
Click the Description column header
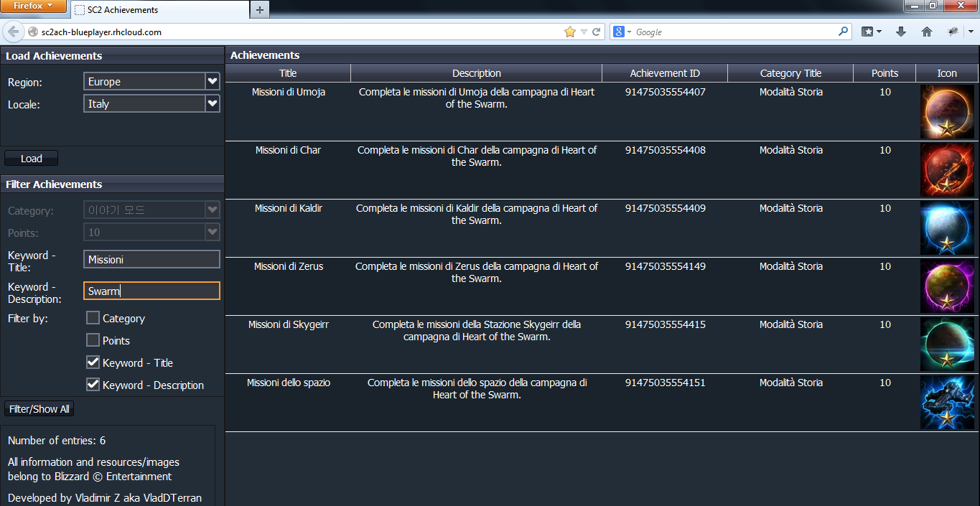click(477, 73)
